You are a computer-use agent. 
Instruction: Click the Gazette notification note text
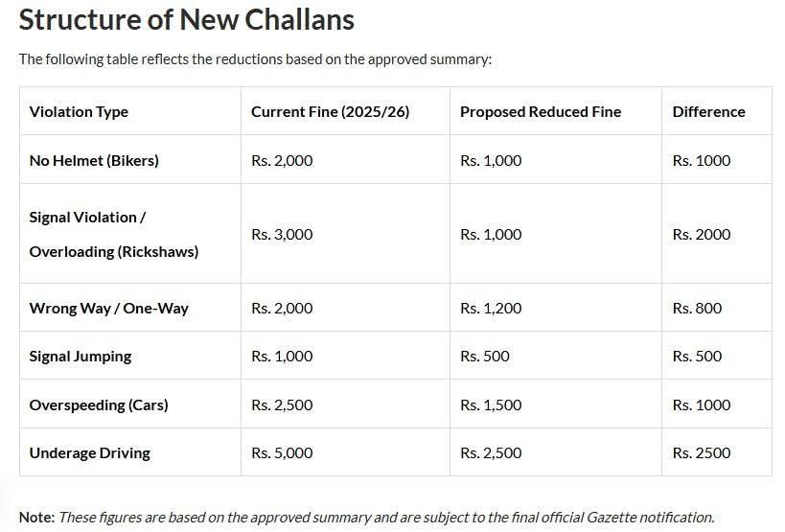[385, 517]
